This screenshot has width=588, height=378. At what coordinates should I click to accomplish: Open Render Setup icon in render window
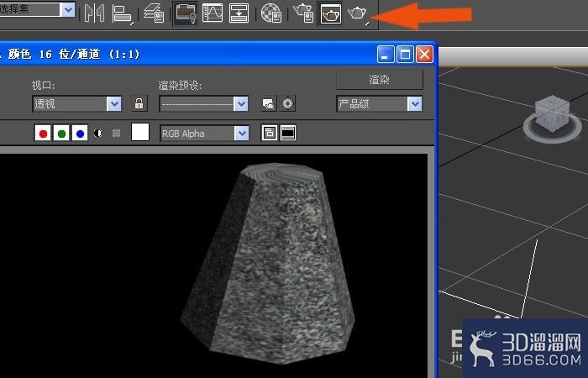(x=269, y=104)
